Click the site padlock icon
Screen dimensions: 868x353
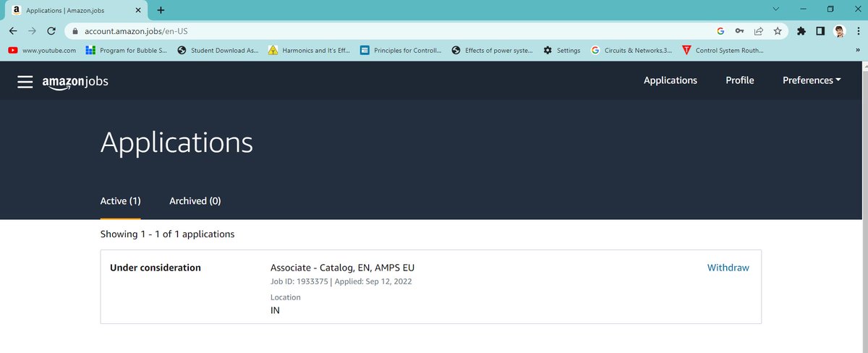click(x=75, y=32)
